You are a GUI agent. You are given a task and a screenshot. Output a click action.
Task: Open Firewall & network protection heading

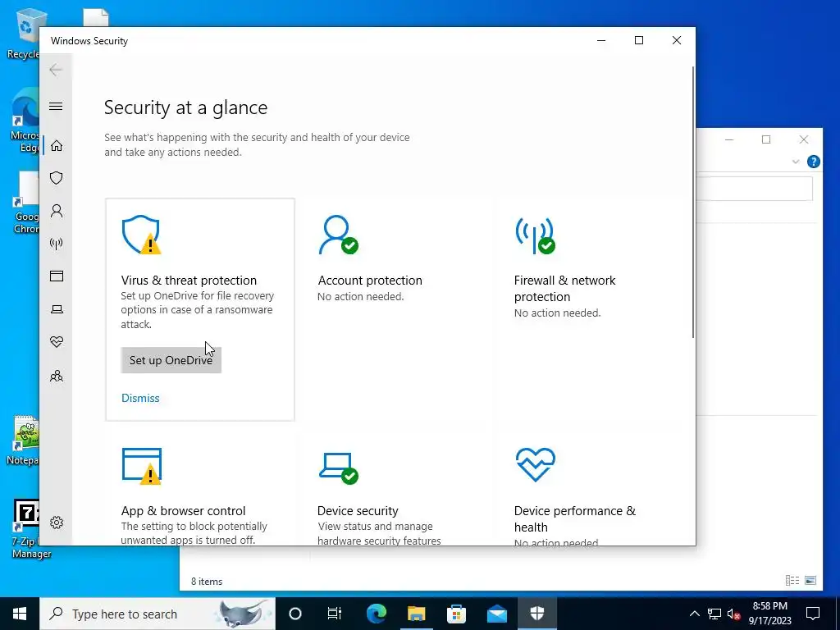[x=564, y=288]
